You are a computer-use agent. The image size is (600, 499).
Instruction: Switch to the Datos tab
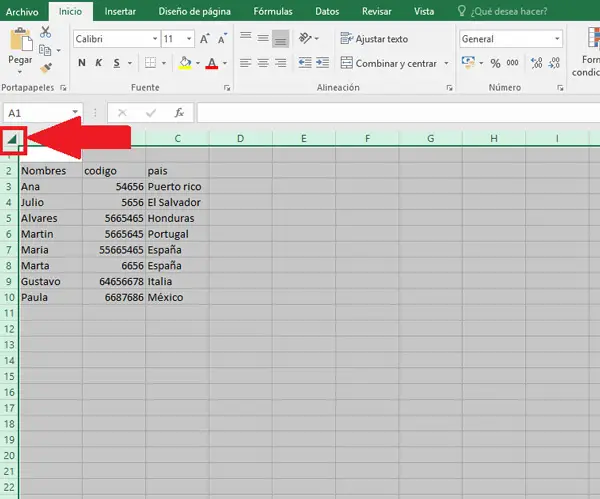pos(327,12)
